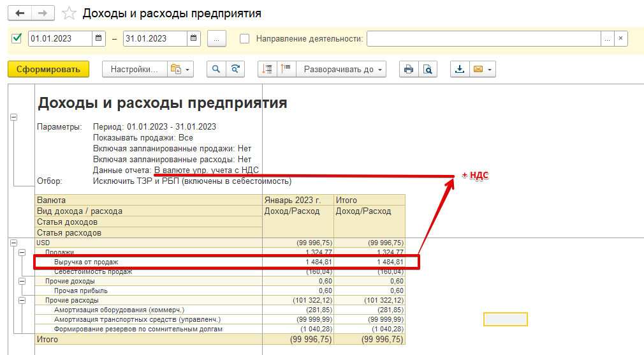644x355 pixels.
Task: Click the find magnifier icon in toolbar
Action: click(x=216, y=70)
